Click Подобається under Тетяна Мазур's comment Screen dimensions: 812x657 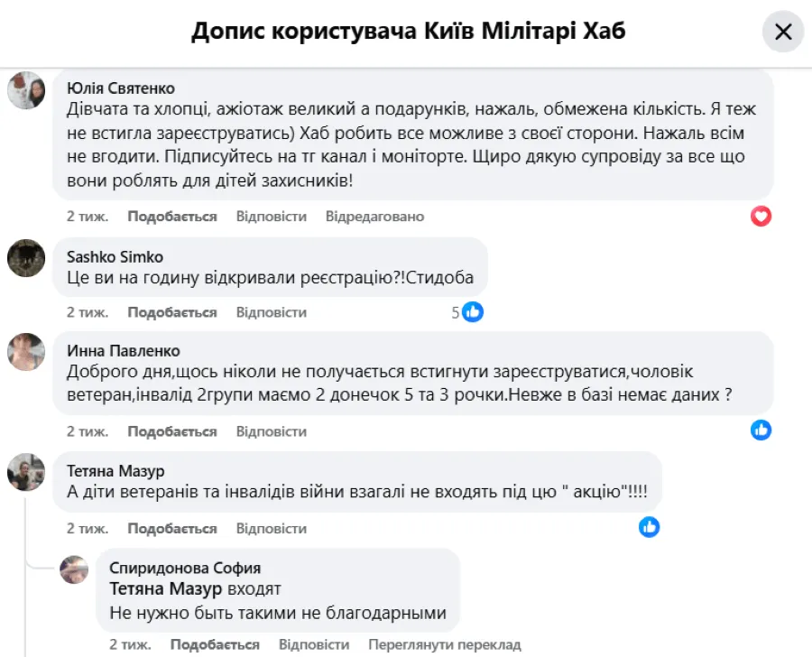[x=170, y=528]
